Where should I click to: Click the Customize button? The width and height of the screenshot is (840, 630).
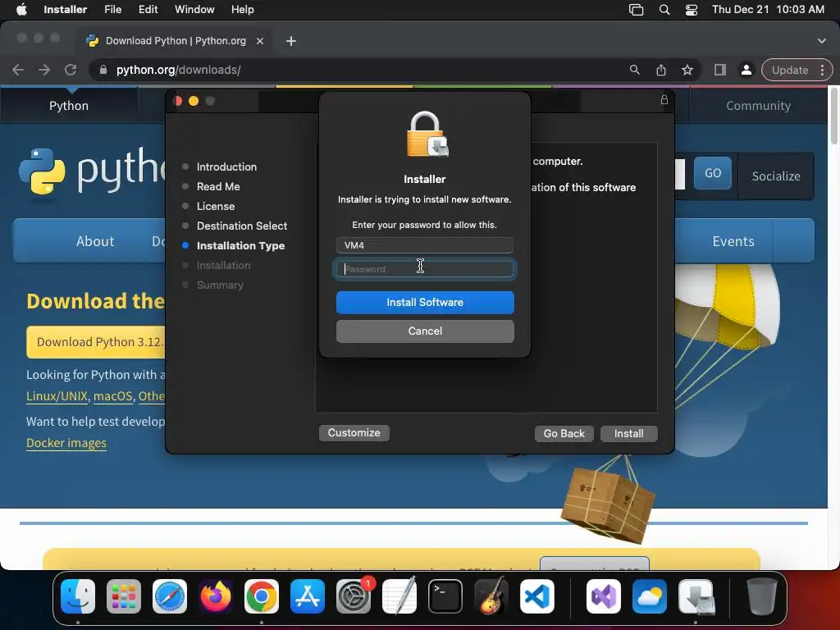(354, 433)
